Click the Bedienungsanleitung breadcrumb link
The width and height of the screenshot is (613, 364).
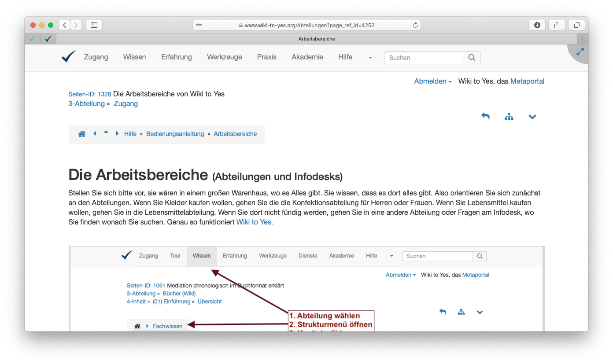[175, 134]
